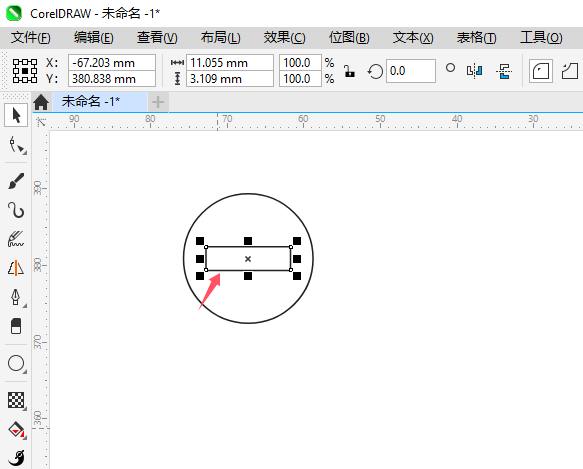The width and height of the screenshot is (583, 469).
Task: Click the object origin reference grid
Action: coord(25,71)
